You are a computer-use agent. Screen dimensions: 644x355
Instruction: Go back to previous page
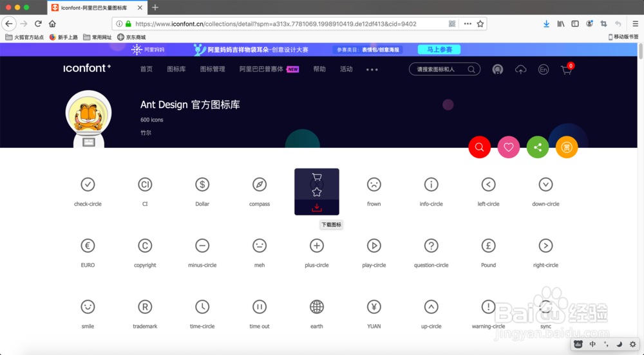[9, 24]
